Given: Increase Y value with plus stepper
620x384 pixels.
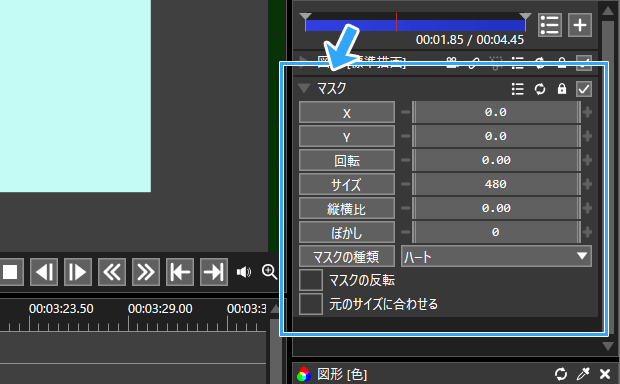Looking at the screenshot, I should (x=587, y=136).
